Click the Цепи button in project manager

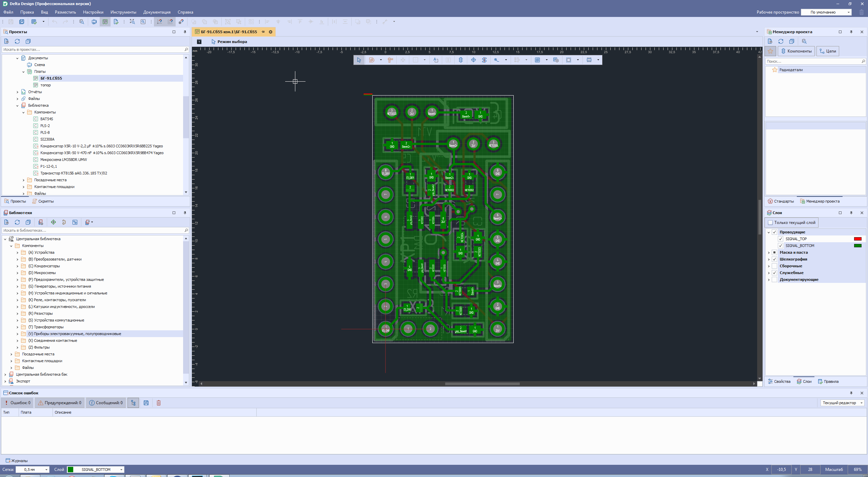[828, 51]
